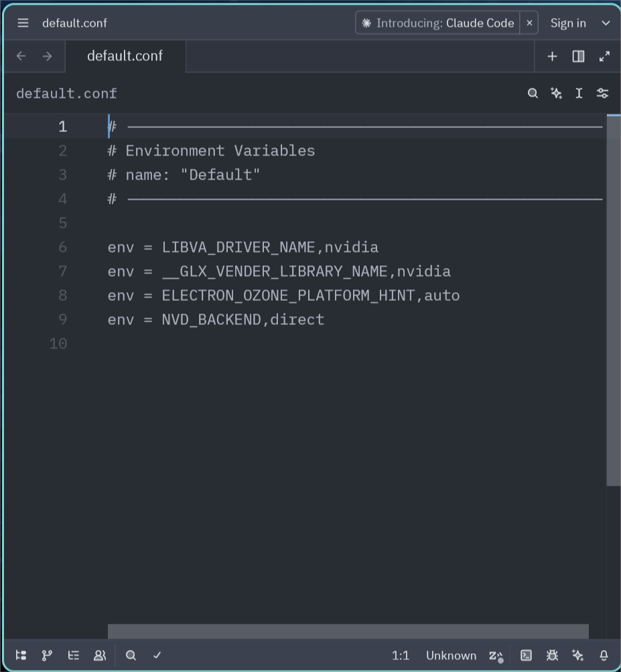Viewport: 621px width, 672px height.
Task: Click the default.conf window title
Action: 74,23
